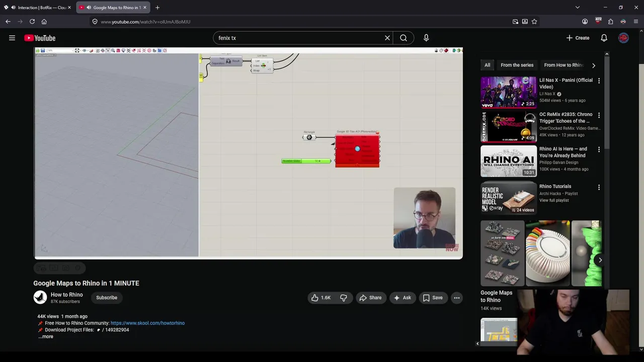Screen dimensions: 644x362
Task: Go to YouTube home via logo
Action: [x=40, y=38]
